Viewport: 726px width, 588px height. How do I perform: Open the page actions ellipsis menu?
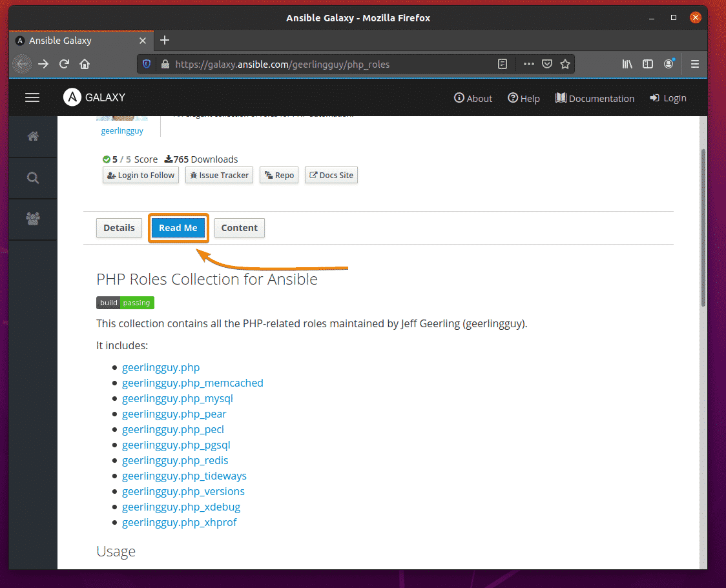[x=528, y=64]
